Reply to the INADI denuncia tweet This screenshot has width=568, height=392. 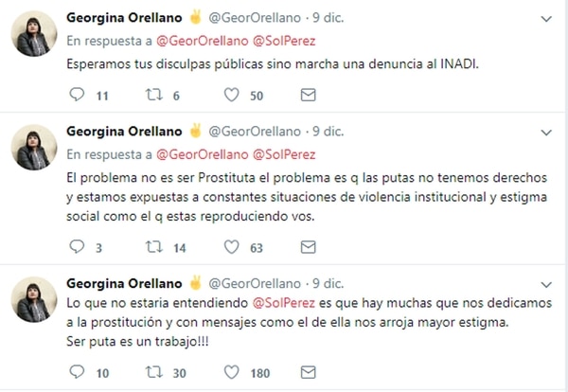tap(79, 95)
